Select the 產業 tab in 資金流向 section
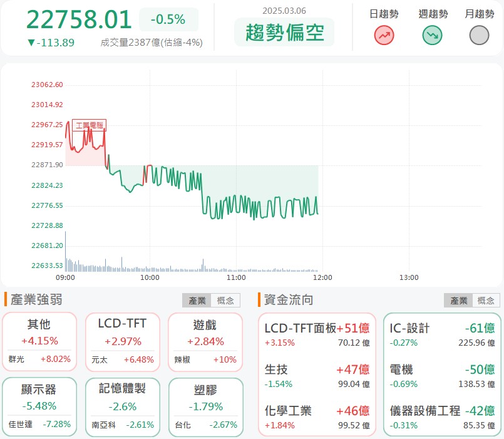This screenshot has width=504, height=439. point(458,301)
